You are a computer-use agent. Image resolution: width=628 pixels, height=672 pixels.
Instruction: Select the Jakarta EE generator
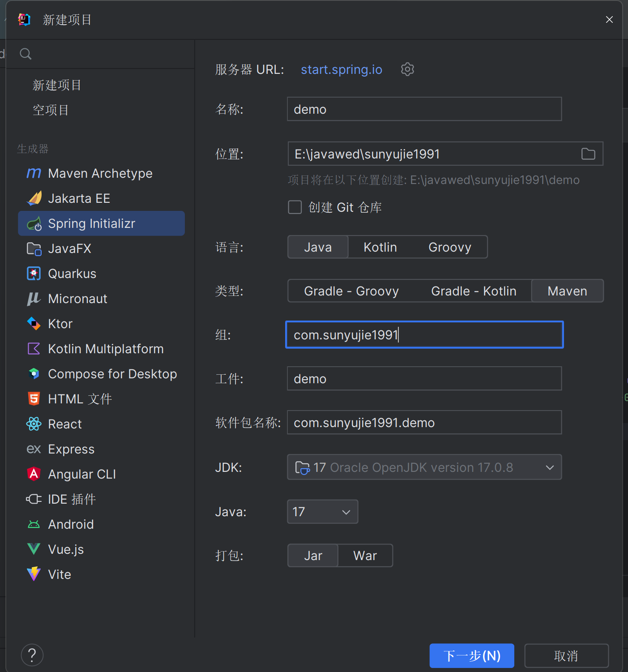point(79,198)
